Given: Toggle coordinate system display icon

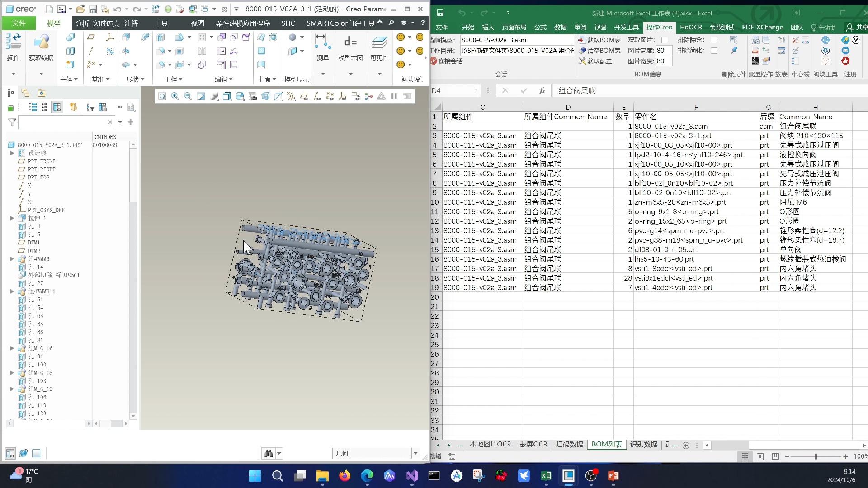Looking at the screenshot, I should click(x=343, y=96).
